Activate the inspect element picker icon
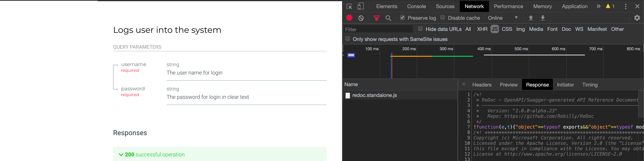644x161 pixels. click(349, 6)
